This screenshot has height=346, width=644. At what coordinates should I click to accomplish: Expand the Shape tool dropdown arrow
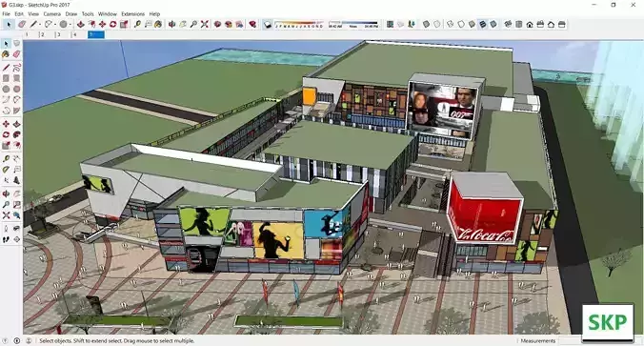(70, 25)
